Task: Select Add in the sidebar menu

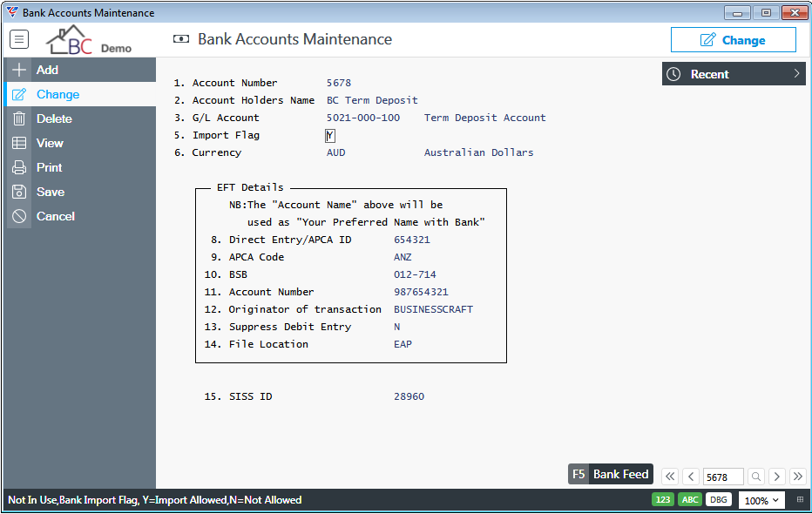Action: coord(80,70)
